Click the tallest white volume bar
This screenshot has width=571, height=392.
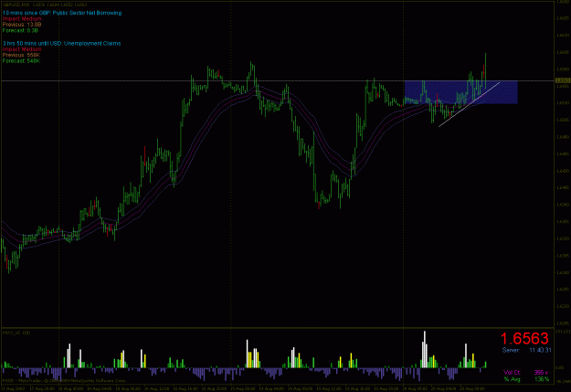tap(425, 349)
